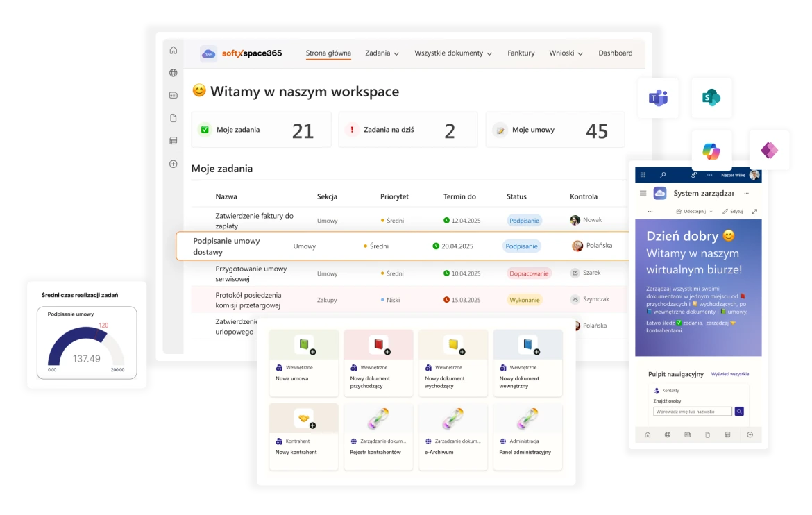
Task: Open the Power Apps icon
Action: click(769, 150)
